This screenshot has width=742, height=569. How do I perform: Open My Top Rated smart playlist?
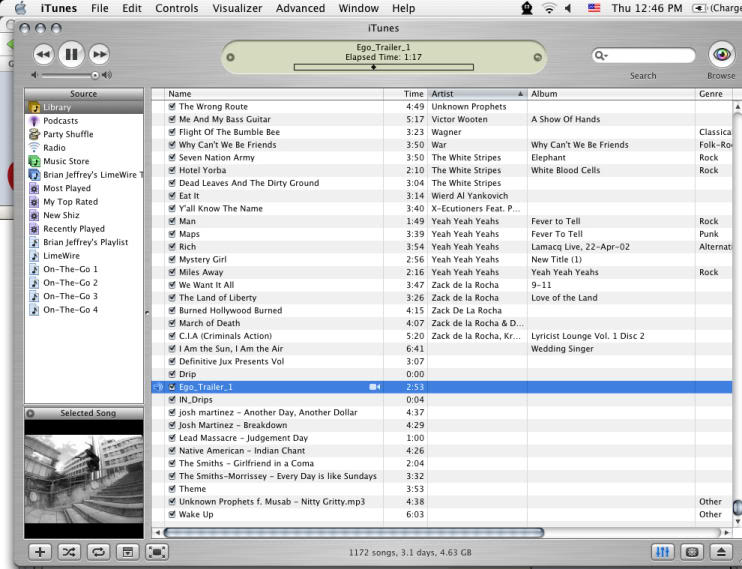(84, 202)
